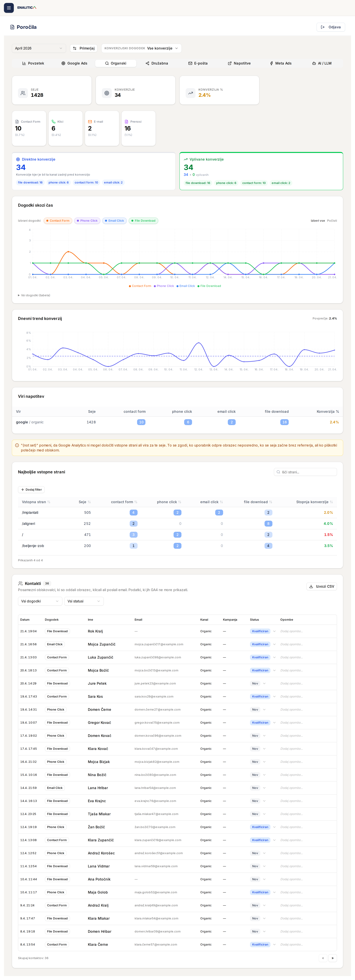Open the April 2026 period dropdown
This screenshot has height=980, width=355.
(39, 48)
